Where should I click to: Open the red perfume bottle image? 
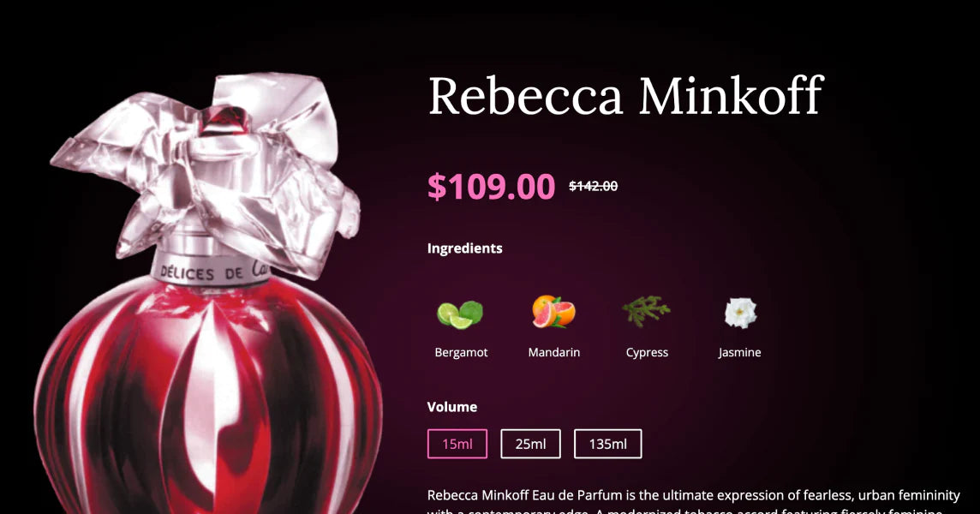(x=206, y=294)
